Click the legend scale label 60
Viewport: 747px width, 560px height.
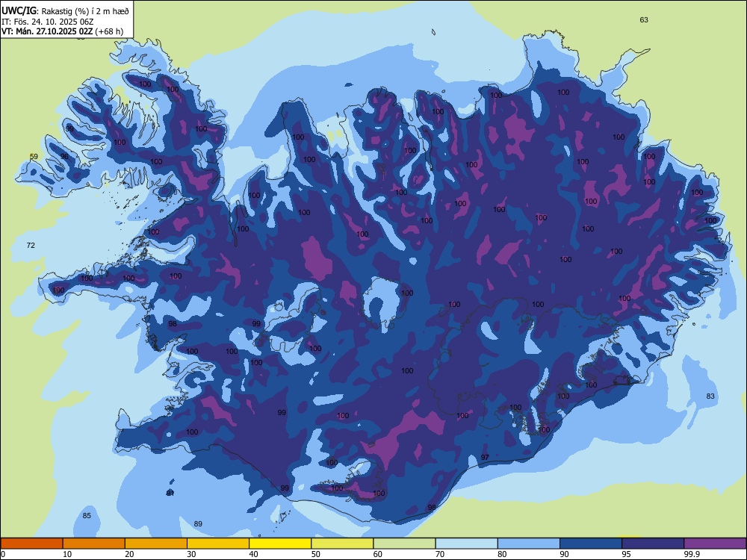[378, 554]
